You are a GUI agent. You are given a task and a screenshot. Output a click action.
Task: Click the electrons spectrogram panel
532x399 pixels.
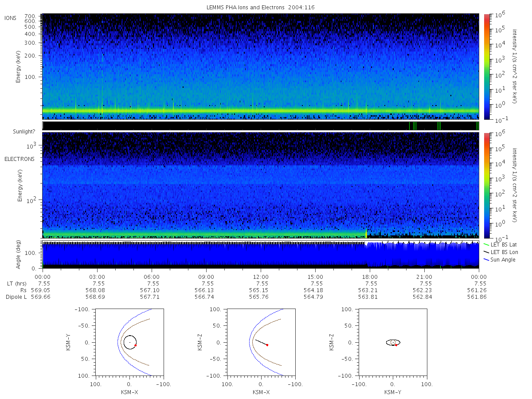(261, 185)
